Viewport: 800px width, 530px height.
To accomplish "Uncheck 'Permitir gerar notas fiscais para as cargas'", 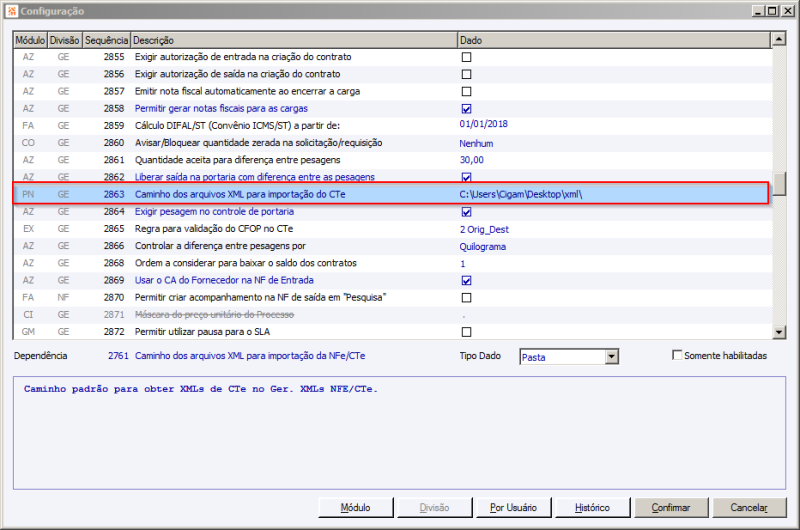I will click(x=466, y=109).
